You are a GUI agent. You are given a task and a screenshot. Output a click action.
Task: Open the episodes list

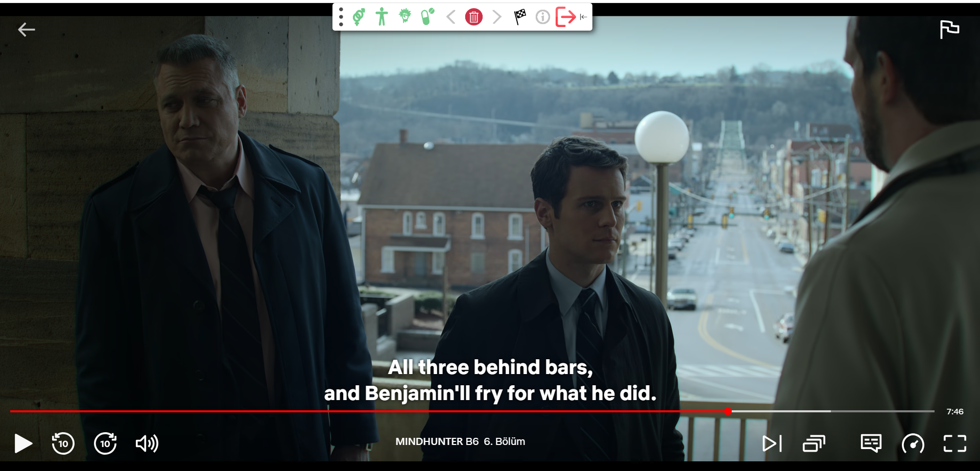click(814, 443)
